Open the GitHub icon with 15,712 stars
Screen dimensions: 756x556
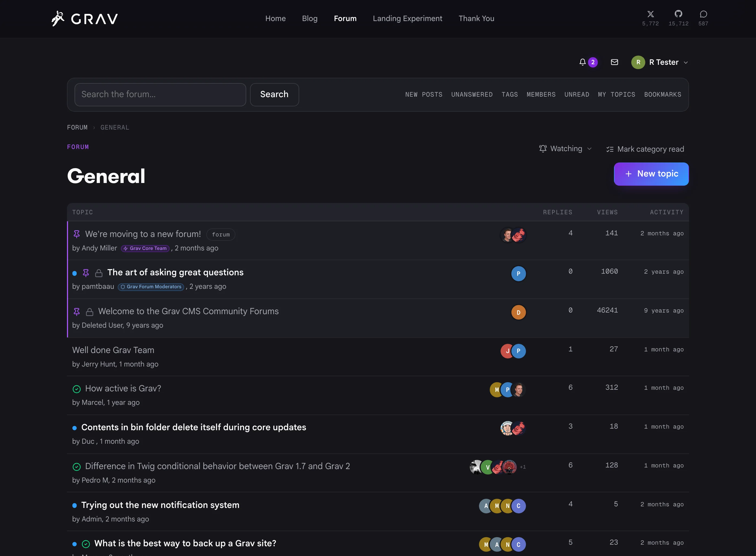678,14
